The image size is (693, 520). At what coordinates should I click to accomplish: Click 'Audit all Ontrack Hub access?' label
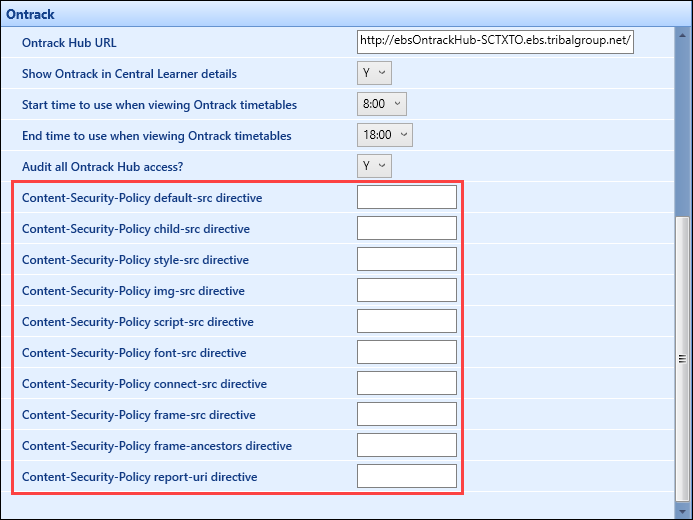[x=103, y=167]
